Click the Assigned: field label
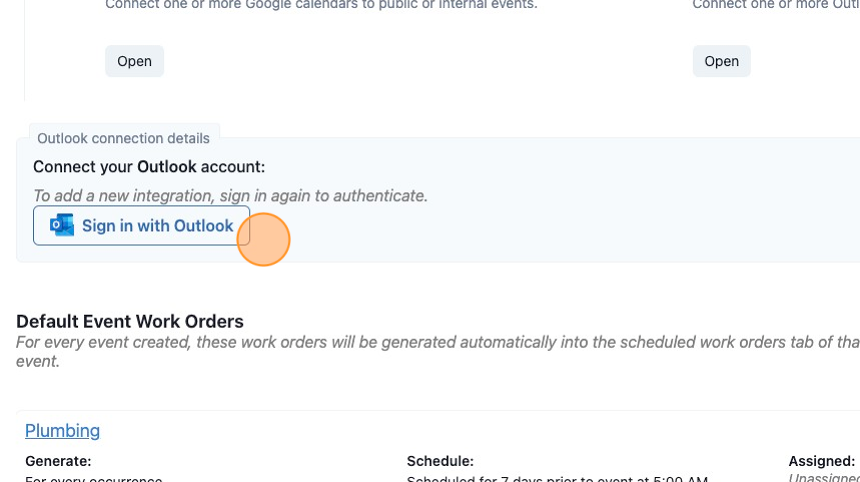 [x=822, y=461]
